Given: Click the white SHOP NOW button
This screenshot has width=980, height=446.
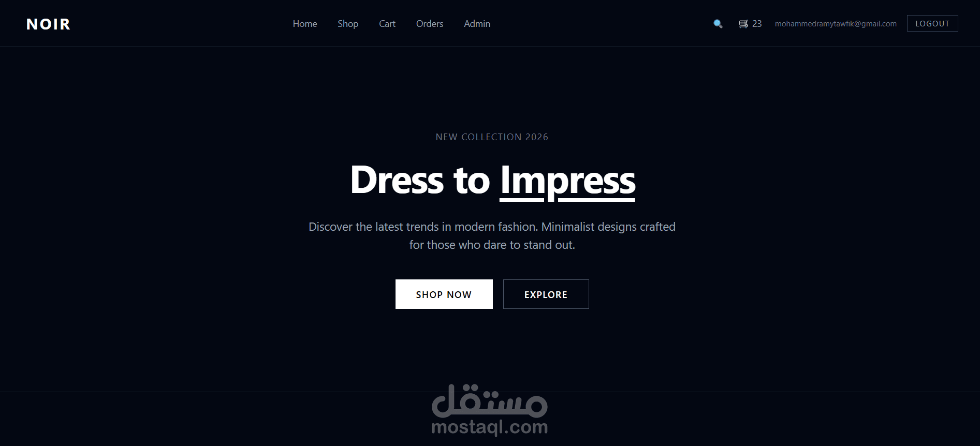Looking at the screenshot, I should [x=444, y=294].
